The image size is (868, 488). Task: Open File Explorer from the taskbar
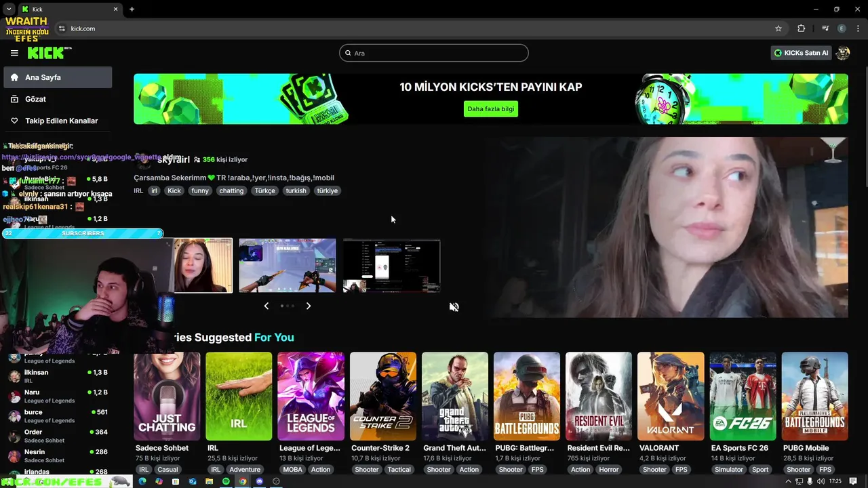click(209, 481)
